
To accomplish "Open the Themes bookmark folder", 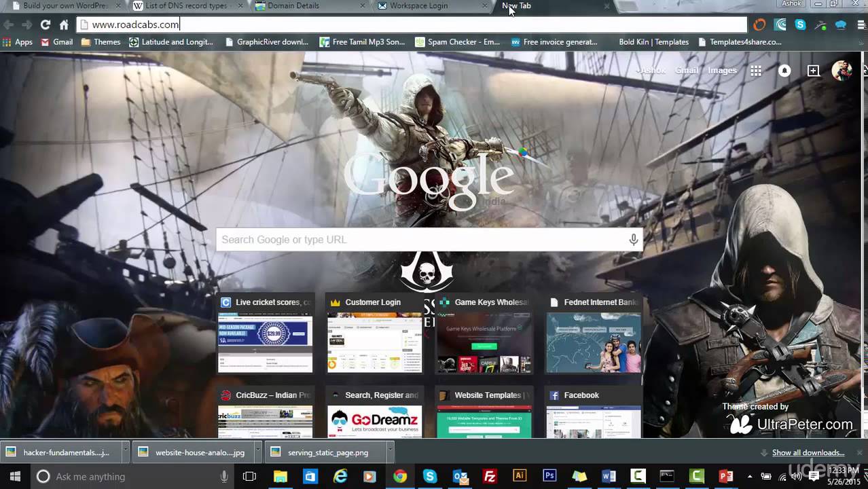I will coord(101,42).
